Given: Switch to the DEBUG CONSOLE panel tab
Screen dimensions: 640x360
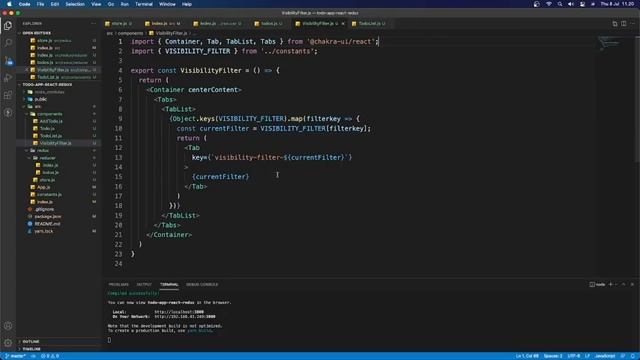Looking at the screenshot, I should (202, 284).
